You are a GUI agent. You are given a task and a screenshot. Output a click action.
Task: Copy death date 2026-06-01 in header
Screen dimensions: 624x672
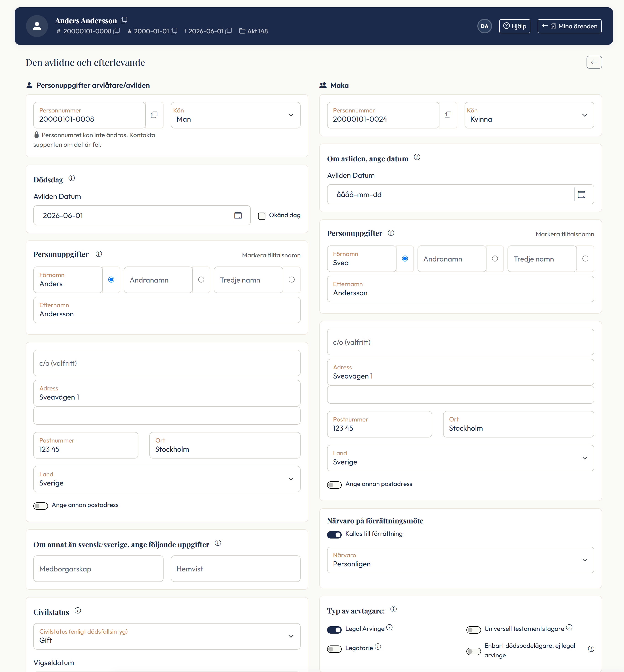click(x=229, y=31)
